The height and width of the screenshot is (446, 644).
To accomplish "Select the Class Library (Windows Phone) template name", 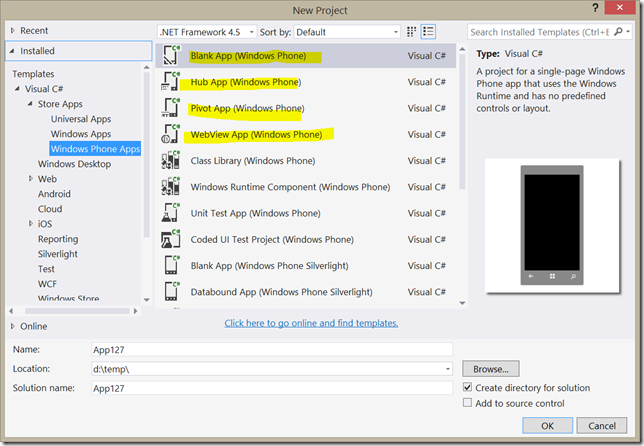I will tap(253, 161).
